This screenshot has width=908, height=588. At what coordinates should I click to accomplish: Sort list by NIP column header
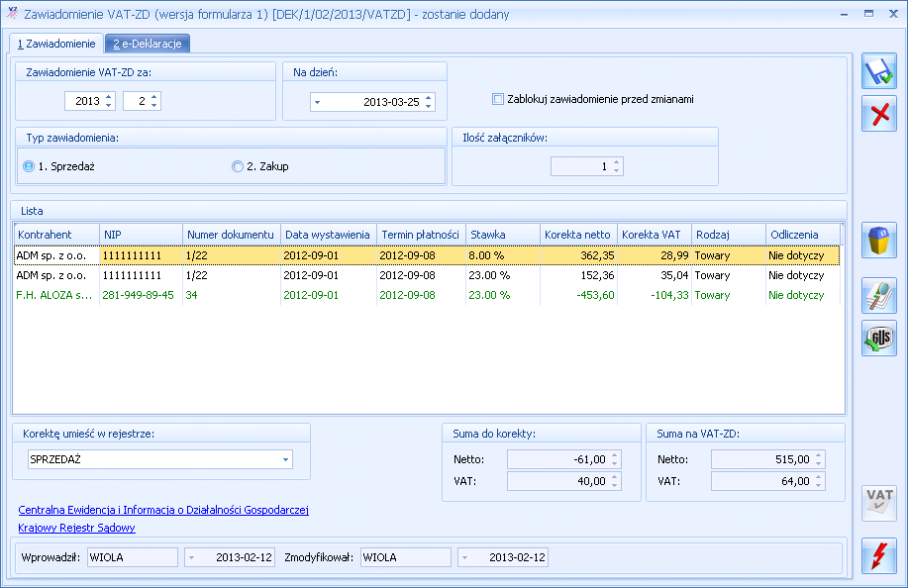[141, 235]
